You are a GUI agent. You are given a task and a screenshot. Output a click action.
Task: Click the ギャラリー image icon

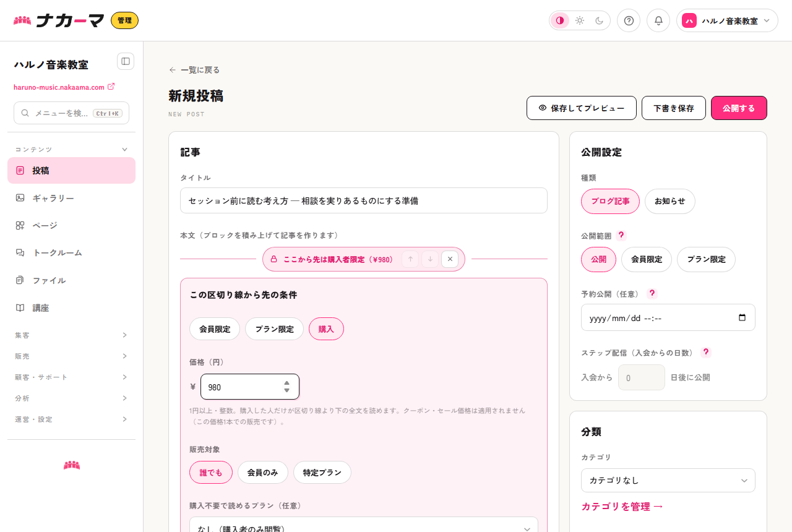20,198
